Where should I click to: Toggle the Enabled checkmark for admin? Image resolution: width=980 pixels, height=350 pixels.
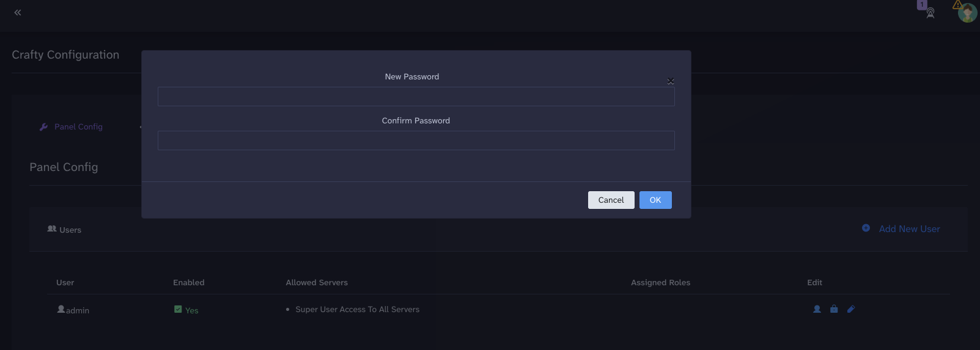178,309
